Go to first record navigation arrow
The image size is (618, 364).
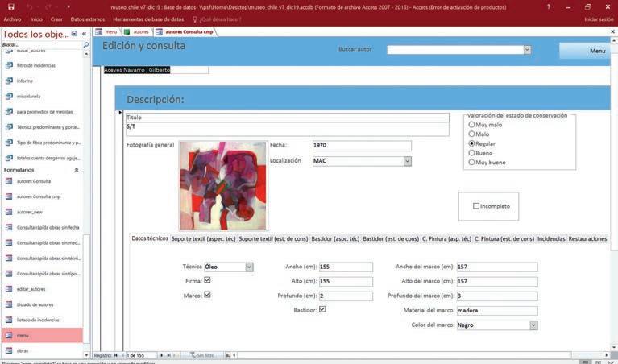pos(116,355)
